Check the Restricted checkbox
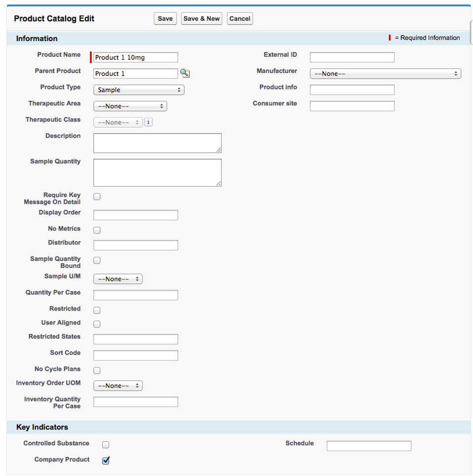Image resolution: width=473 pixels, height=476 pixels. (x=97, y=310)
